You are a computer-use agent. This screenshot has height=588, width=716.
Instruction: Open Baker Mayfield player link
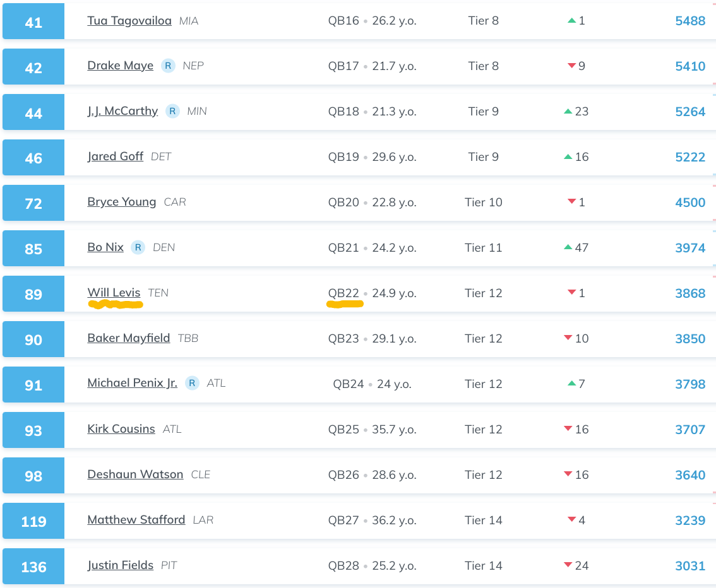(x=128, y=338)
